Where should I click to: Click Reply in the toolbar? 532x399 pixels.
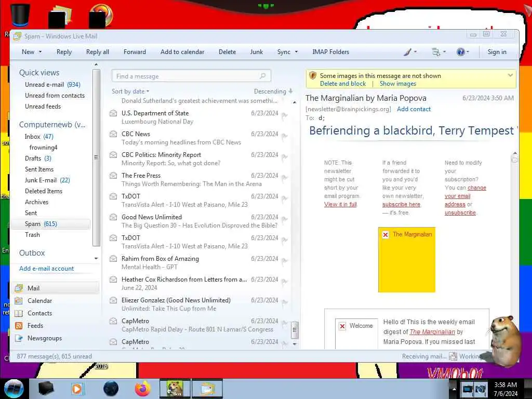tap(64, 52)
